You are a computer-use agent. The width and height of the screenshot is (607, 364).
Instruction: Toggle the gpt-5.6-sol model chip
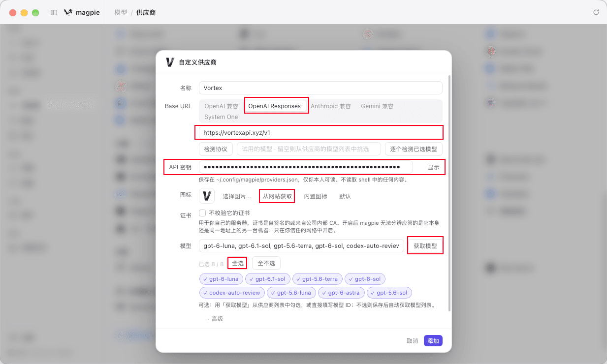click(389, 293)
